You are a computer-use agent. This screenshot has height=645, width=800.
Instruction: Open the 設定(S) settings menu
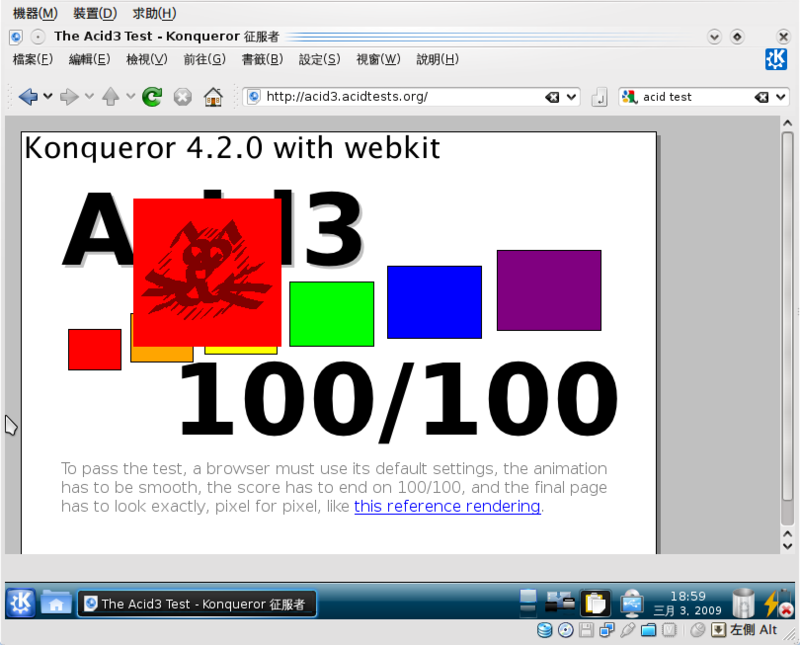pos(319,60)
